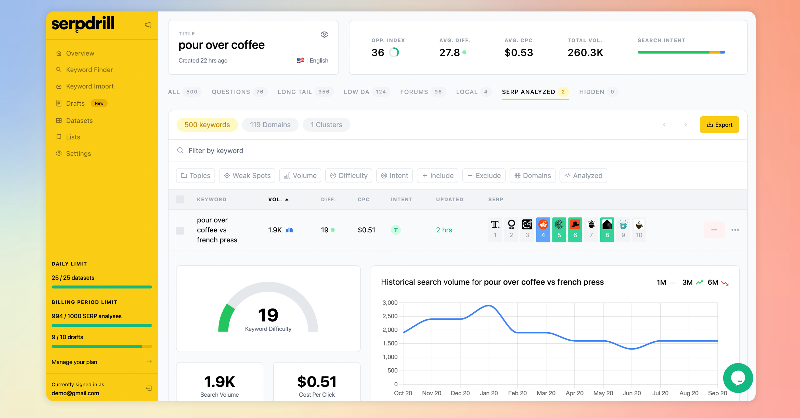Open the Overview page in sidebar
This screenshot has height=418, width=800.
pos(76,53)
